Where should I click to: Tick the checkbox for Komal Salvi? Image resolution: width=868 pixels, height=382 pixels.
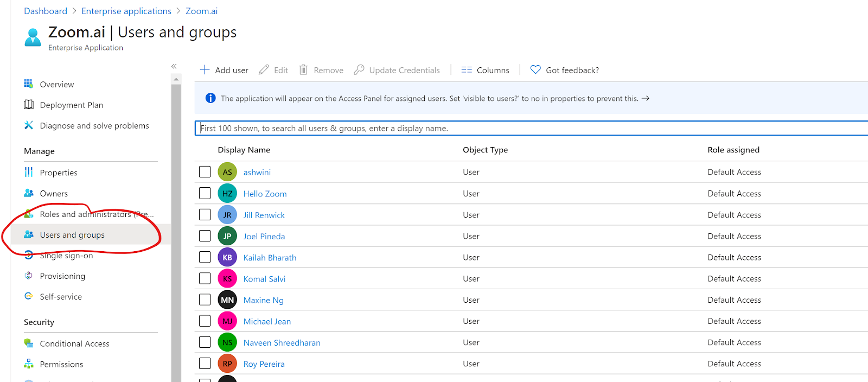click(x=205, y=278)
